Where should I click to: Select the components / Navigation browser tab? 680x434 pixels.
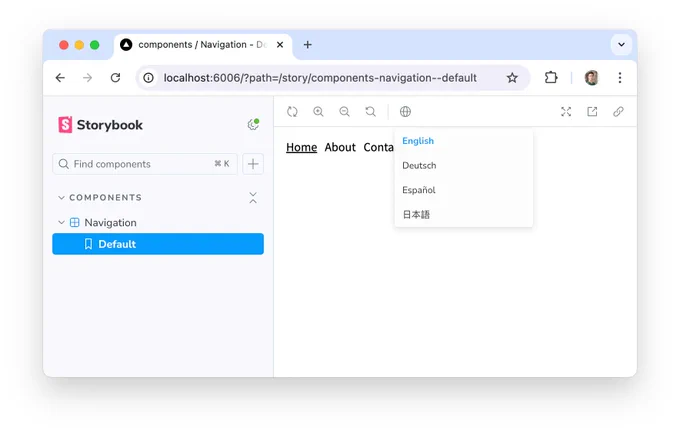click(203, 45)
